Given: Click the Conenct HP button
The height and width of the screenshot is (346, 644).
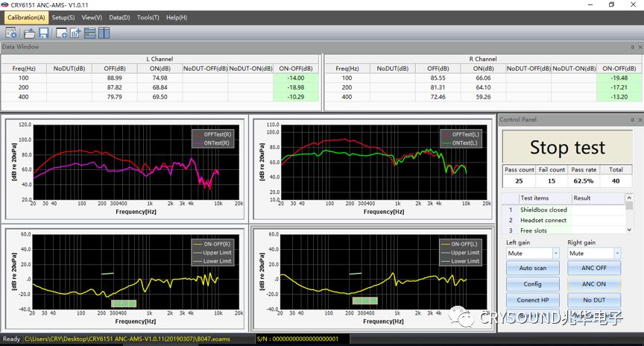Looking at the screenshot, I should tap(532, 301).
